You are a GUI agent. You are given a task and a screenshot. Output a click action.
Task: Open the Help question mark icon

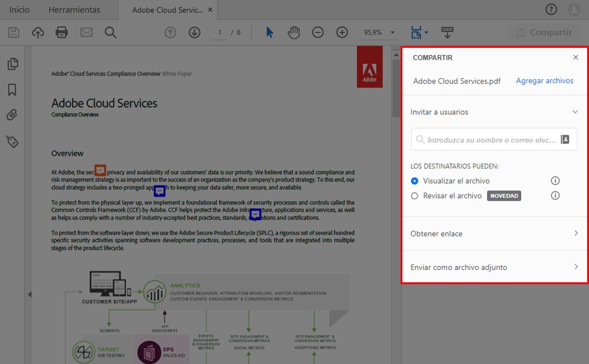(551, 9)
